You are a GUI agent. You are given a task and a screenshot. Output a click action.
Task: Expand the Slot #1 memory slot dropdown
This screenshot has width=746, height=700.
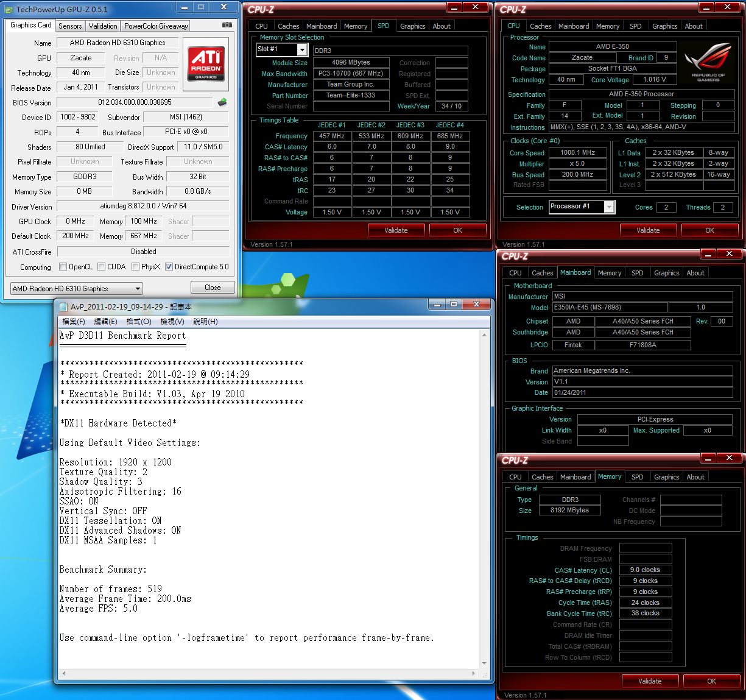pos(281,49)
